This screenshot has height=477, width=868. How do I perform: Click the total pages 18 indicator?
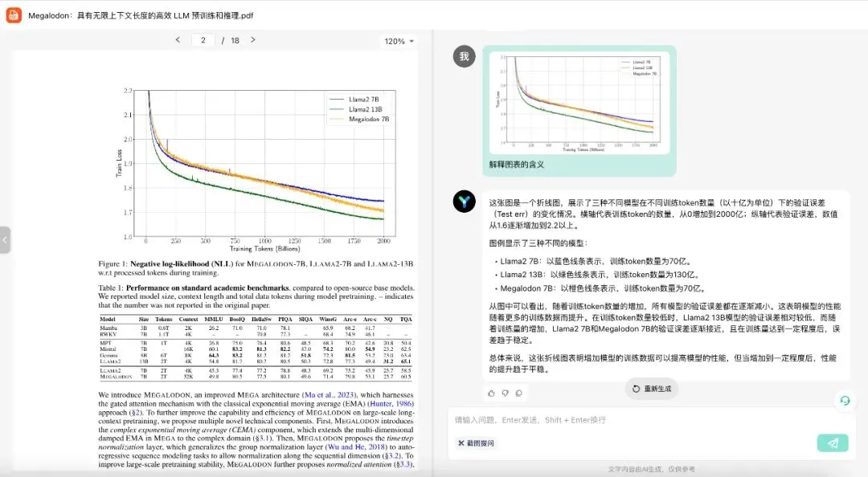235,40
